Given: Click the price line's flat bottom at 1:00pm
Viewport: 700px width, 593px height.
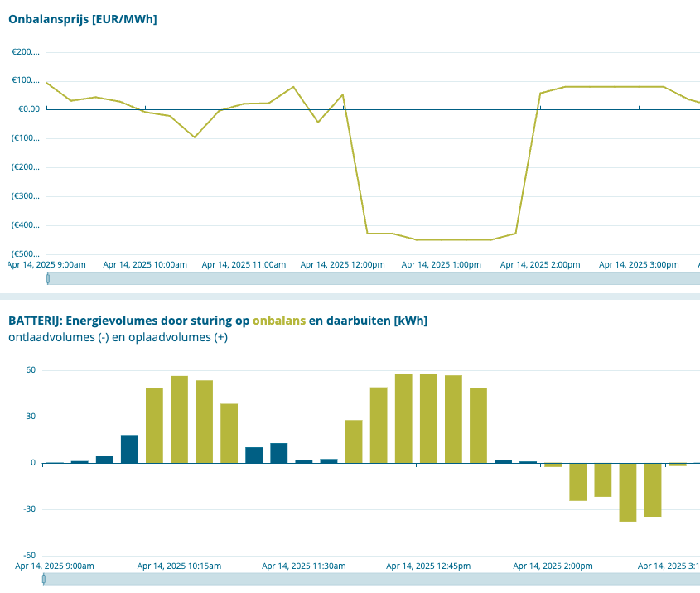Looking at the screenshot, I should click(x=442, y=239).
